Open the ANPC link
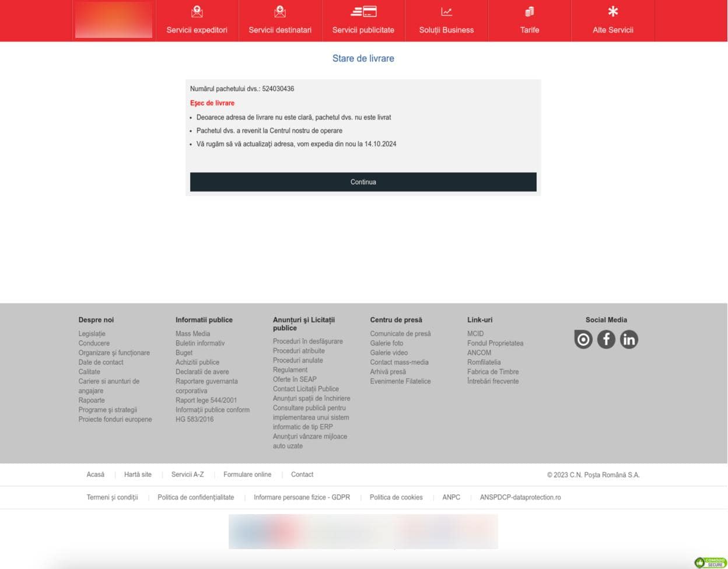The width and height of the screenshot is (728, 569). click(451, 497)
